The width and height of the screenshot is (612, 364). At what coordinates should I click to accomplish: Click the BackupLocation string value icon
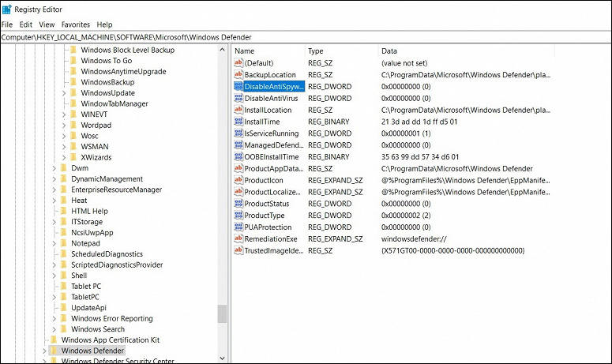pos(238,74)
